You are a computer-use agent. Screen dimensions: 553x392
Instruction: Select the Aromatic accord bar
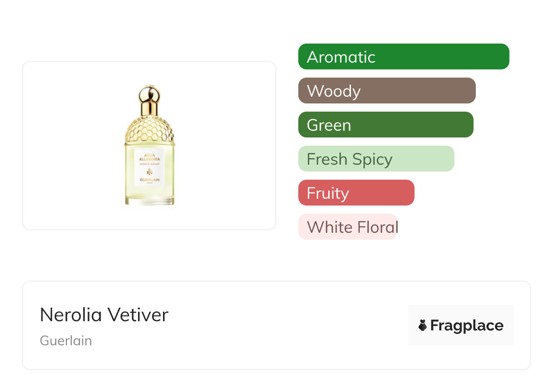(403, 57)
